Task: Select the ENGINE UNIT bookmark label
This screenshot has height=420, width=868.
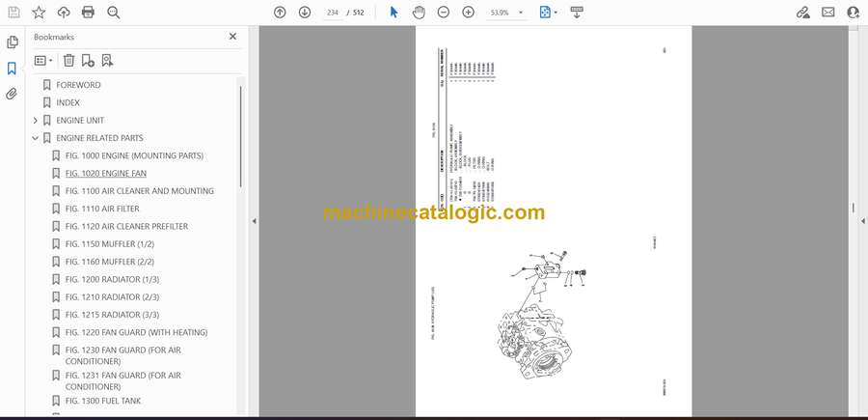Action: [x=80, y=121]
